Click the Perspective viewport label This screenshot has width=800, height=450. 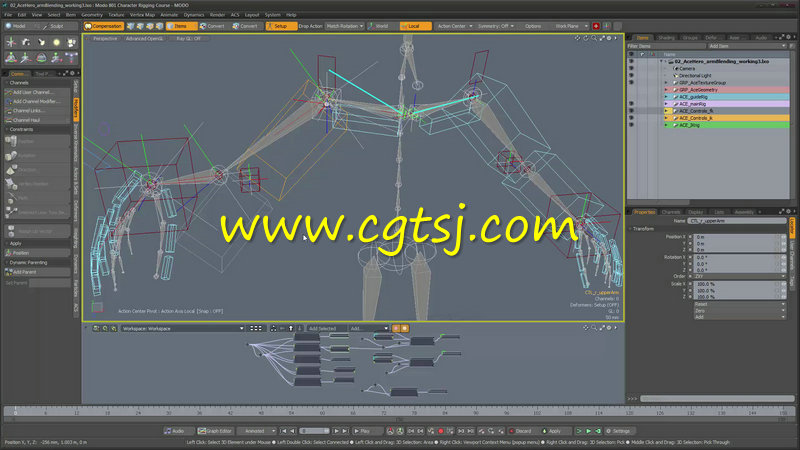tap(105, 39)
